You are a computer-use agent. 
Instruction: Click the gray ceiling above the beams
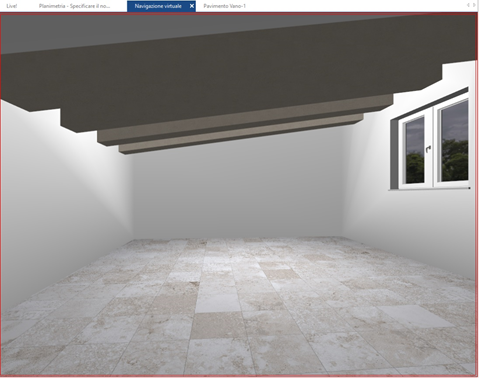coord(133,30)
